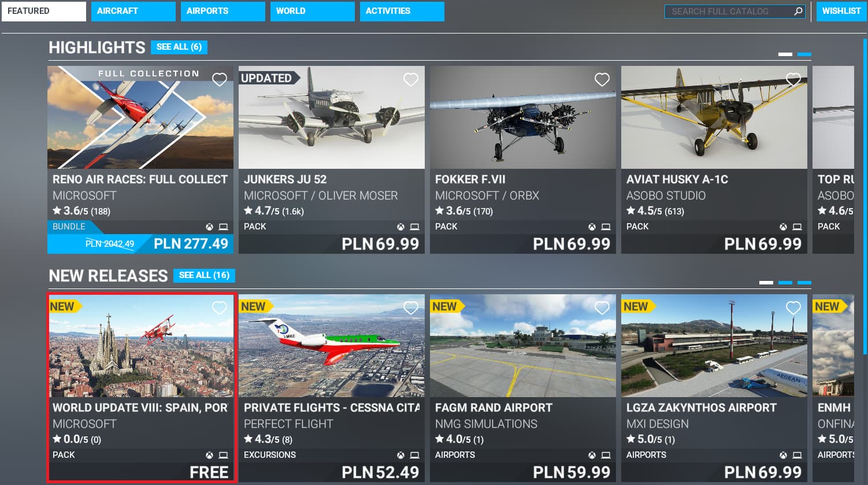Click Xbox icon on Private Flights card

[400, 456]
